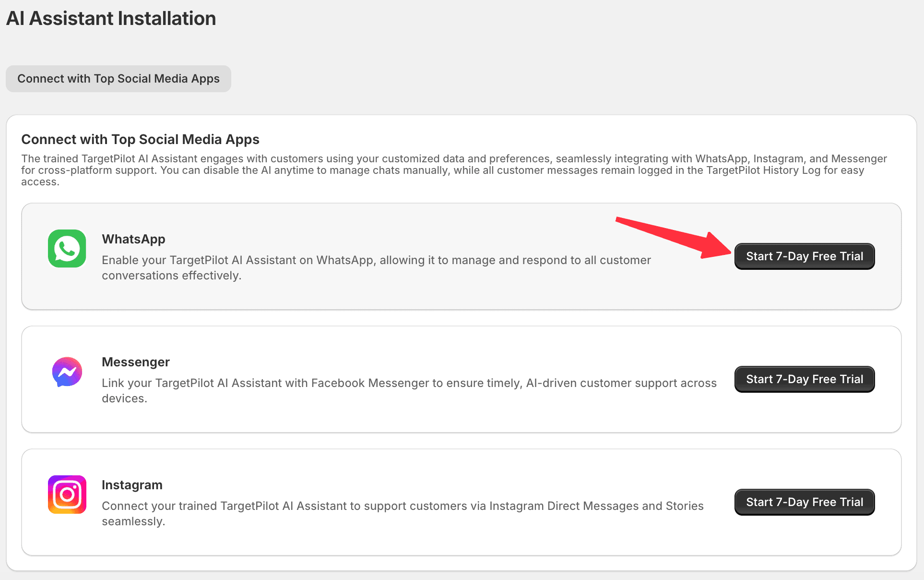Click the AI Assistant Installation page title
The width and height of the screenshot is (924, 580).
(111, 19)
